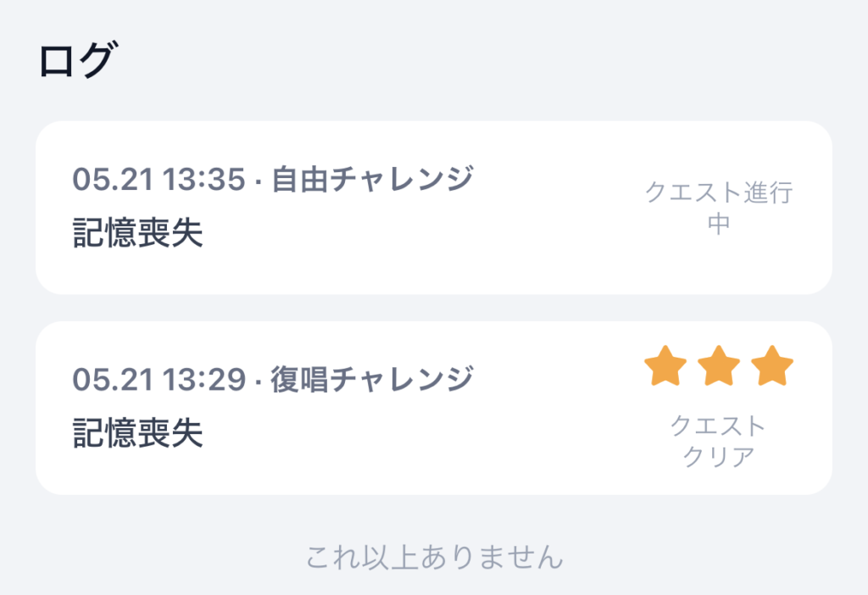
Task: Click the クエスト進行中 status label
Action: (719, 208)
